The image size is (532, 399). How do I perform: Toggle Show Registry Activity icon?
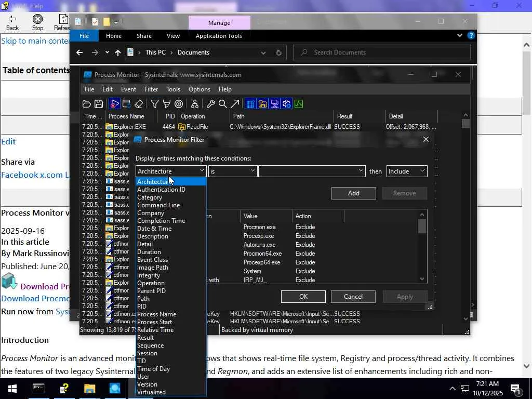point(250,104)
